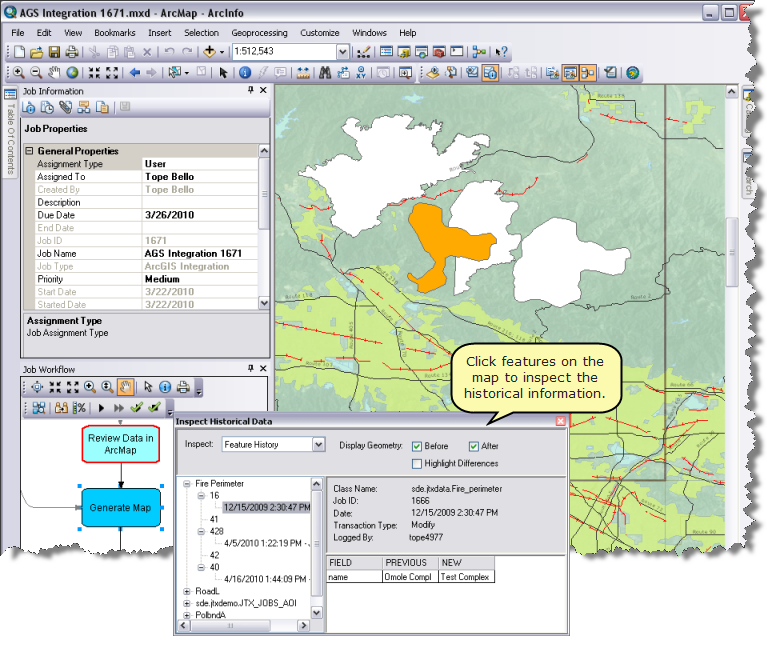Expand the RoadL tree node
The image size is (767, 647).
pos(187,591)
